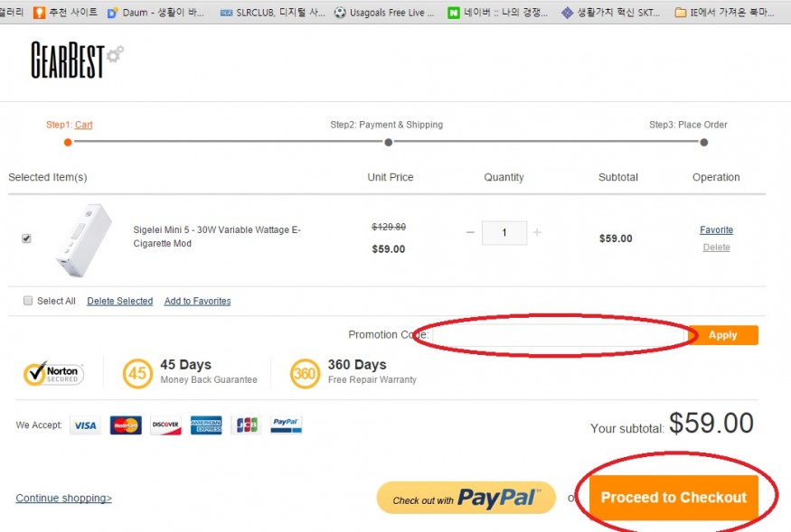Focus the Promotion Code input field

coord(558,335)
